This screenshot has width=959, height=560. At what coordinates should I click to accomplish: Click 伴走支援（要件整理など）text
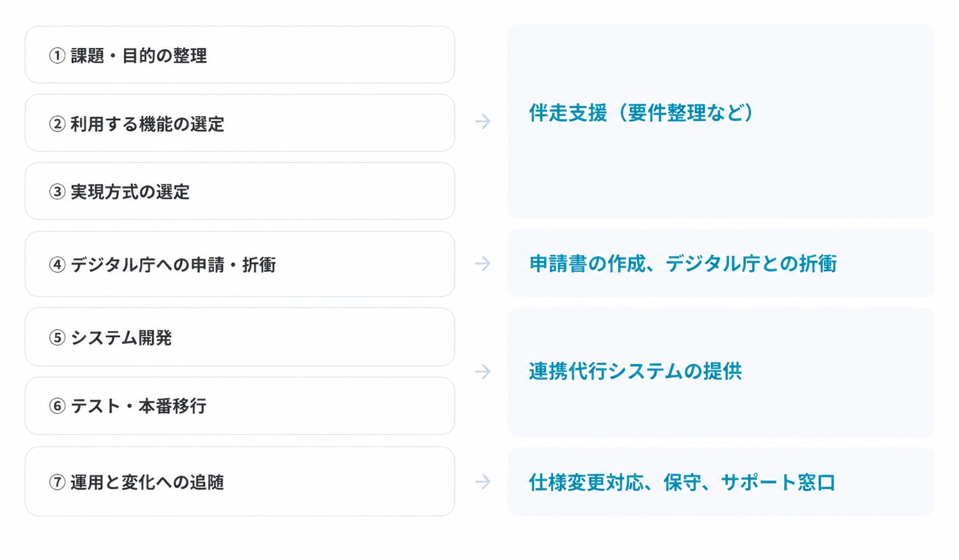pos(641,113)
